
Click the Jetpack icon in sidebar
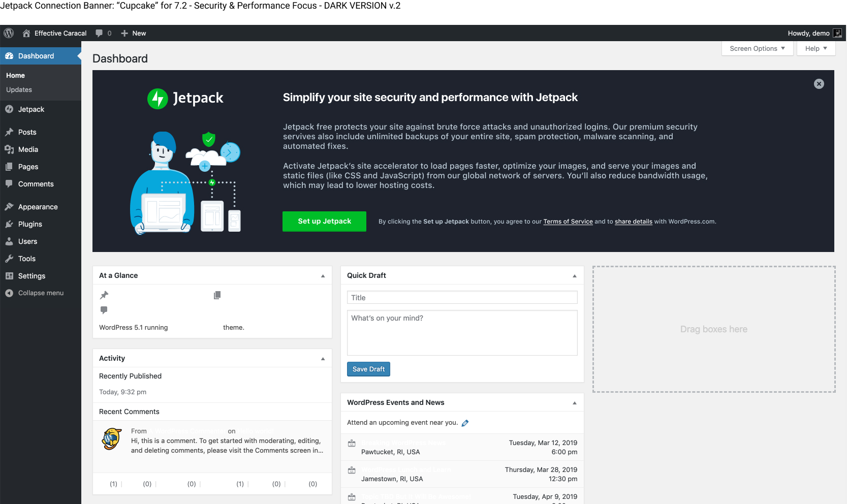pyautogui.click(x=9, y=109)
